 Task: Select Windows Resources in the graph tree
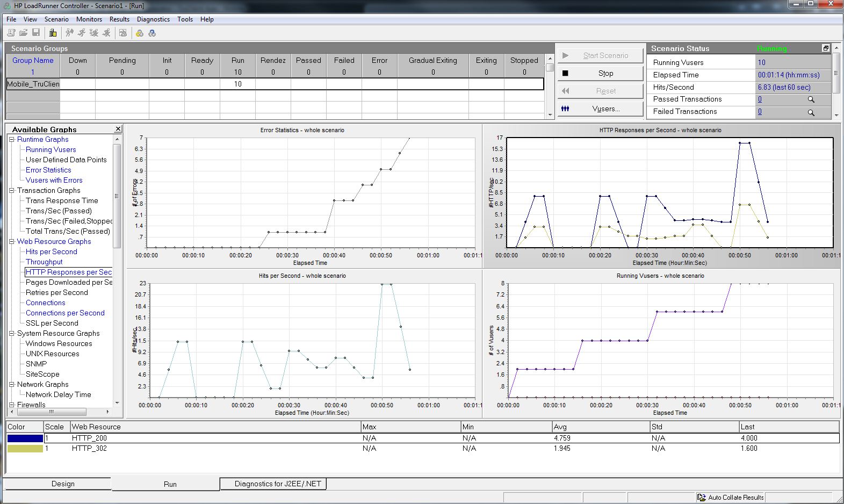(59, 344)
